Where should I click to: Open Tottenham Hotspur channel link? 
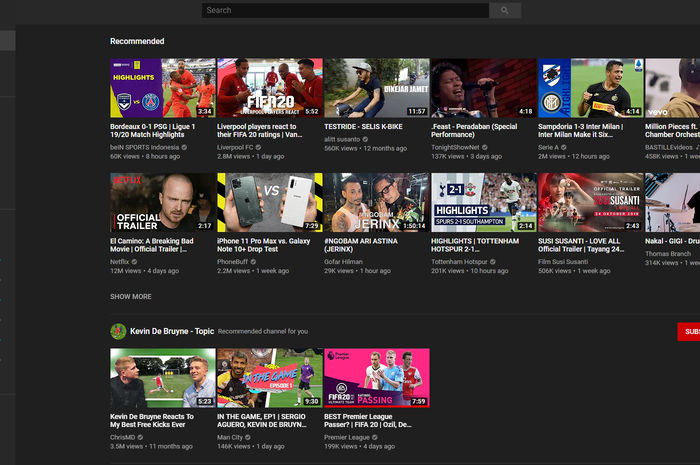pos(459,262)
